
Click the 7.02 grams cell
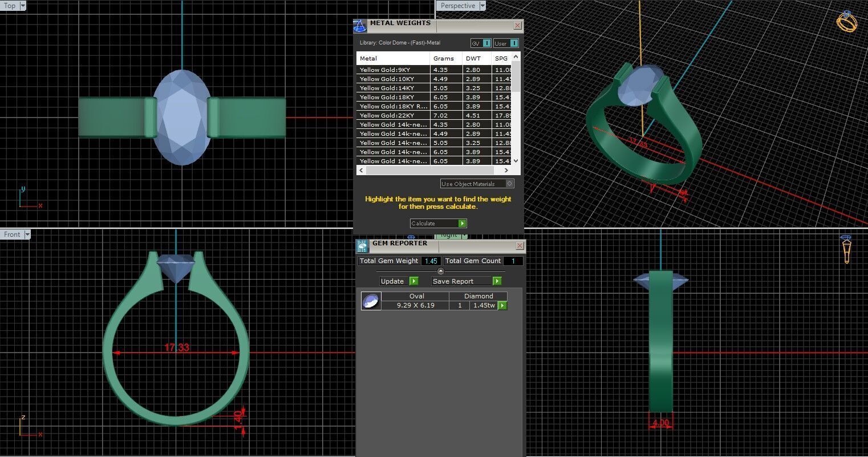point(446,115)
